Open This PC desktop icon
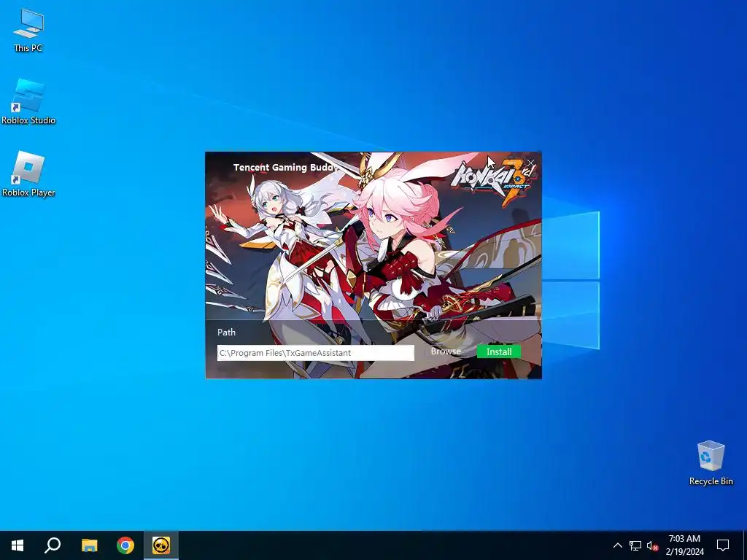The height and width of the screenshot is (560, 747). point(28,30)
